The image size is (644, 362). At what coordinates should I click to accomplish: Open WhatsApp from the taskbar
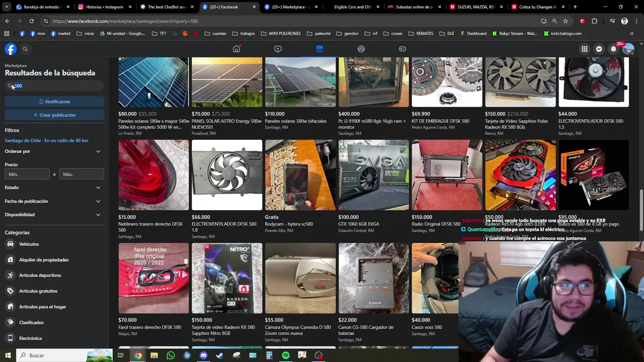tap(171, 355)
